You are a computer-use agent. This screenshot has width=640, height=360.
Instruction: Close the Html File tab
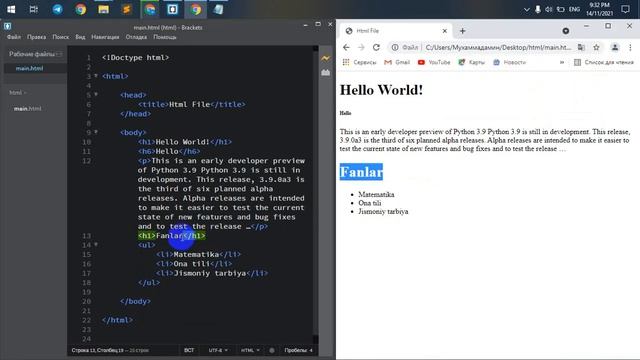444,31
